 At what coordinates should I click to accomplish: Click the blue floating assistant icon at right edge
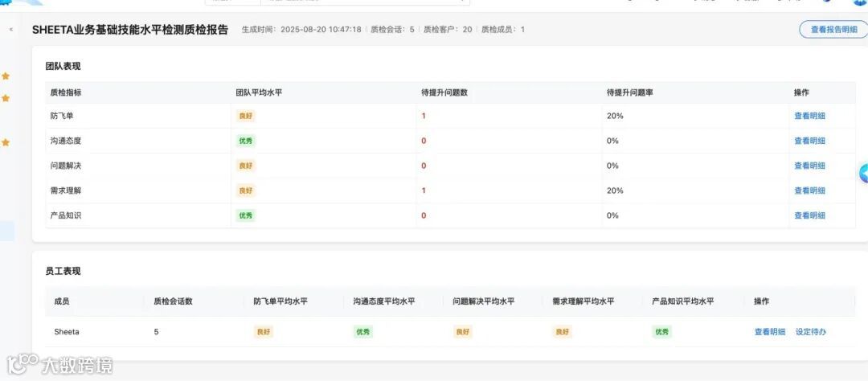[863, 174]
